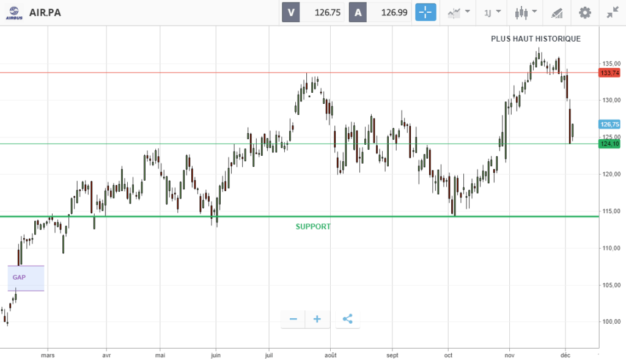Click the juil date axis label
Viewport: 626px width, 364px height.
click(269, 355)
